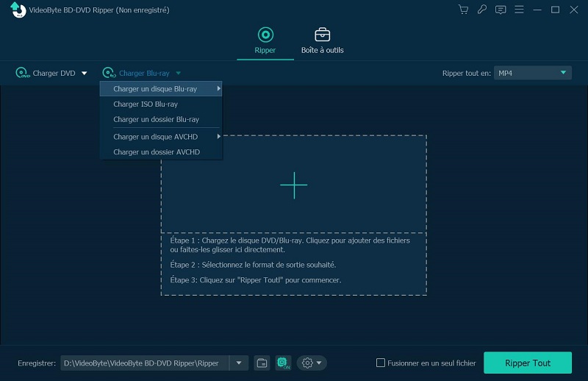The image size is (588, 381).
Task: Click the Étape 2 instruction text
Action: click(x=253, y=265)
